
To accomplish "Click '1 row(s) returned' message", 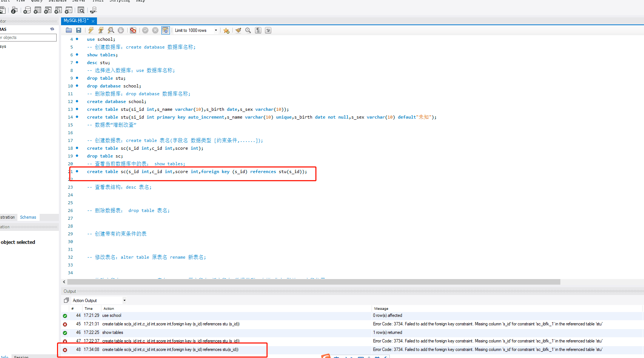I will [388, 332].
